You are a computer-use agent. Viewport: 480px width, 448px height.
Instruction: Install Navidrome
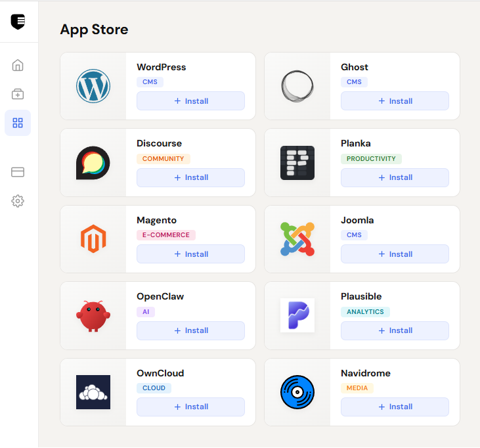pyautogui.click(x=395, y=407)
